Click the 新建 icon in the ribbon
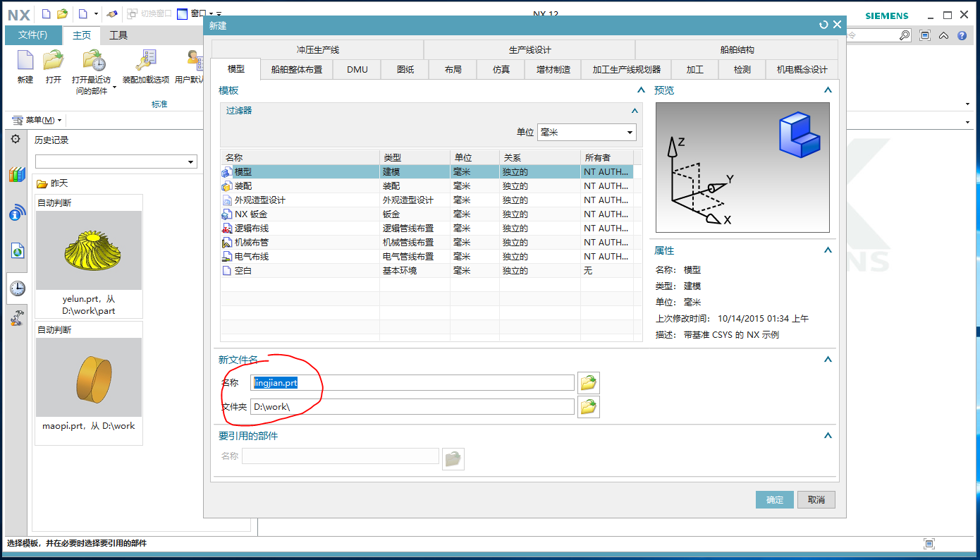The image size is (980, 560). point(25,61)
